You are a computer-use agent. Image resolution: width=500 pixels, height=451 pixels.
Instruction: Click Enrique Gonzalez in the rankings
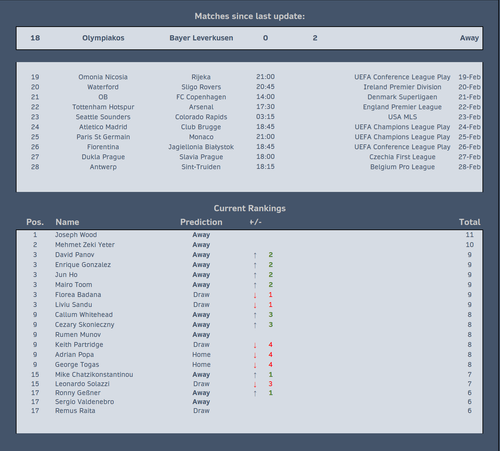pyautogui.click(x=83, y=265)
